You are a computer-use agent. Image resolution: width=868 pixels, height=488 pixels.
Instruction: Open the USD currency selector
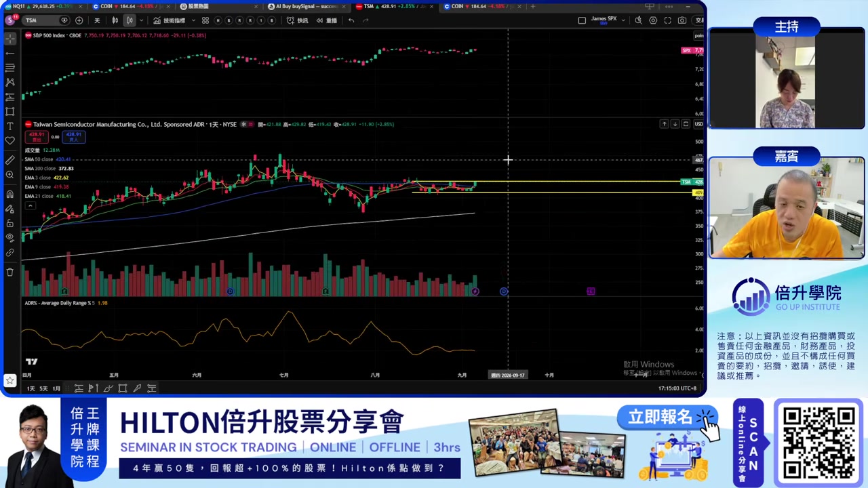pyautogui.click(x=698, y=124)
